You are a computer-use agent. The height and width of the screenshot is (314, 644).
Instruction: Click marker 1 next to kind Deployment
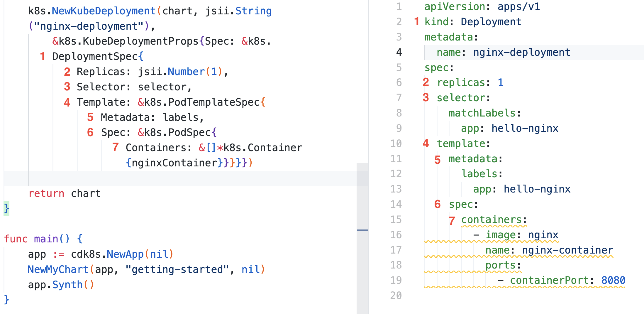[x=417, y=22]
